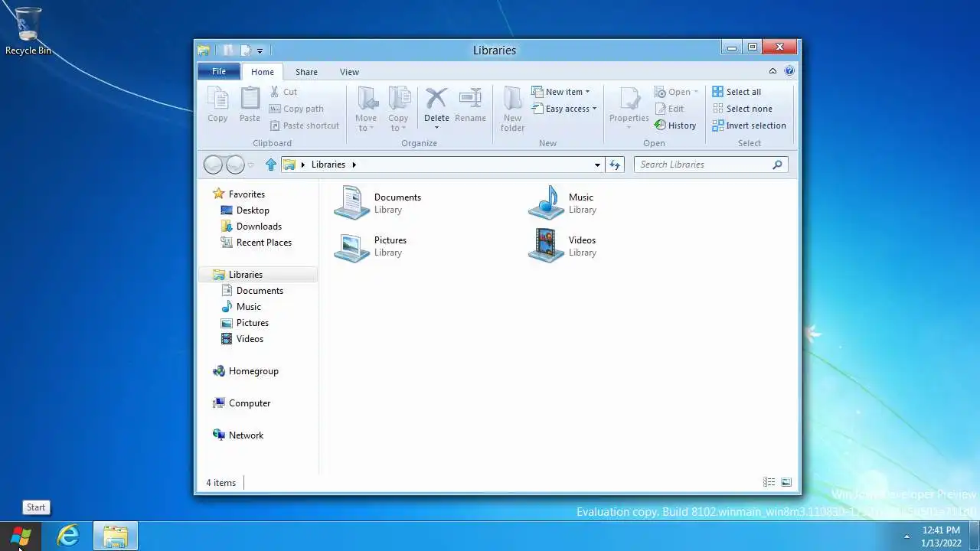Go up one level with Up arrow
This screenshot has width=980, height=551.
pyautogui.click(x=270, y=165)
